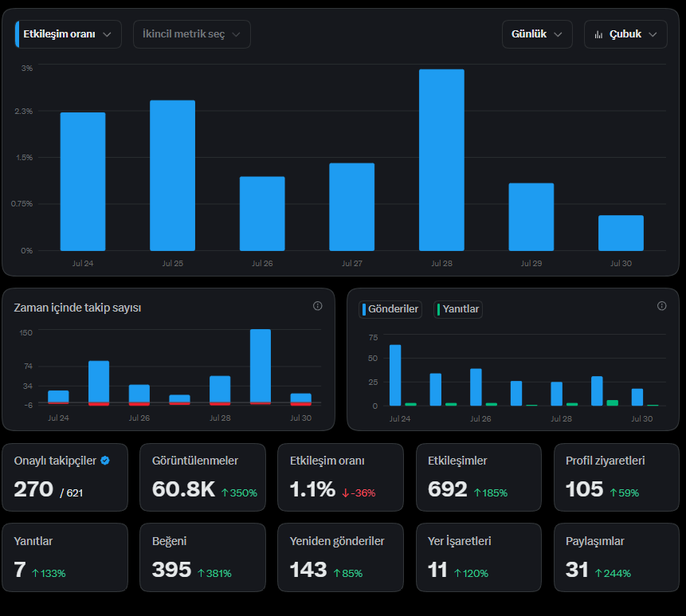Click the info icon on posts chart
The image size is (686, 616).
(661, 306)
